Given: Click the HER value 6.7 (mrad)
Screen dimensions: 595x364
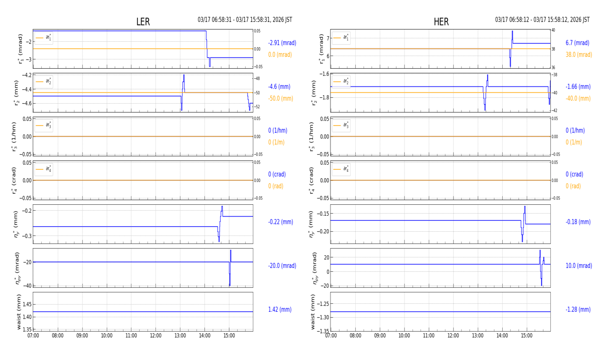Looking at the screenshot, I should (577, 43).
